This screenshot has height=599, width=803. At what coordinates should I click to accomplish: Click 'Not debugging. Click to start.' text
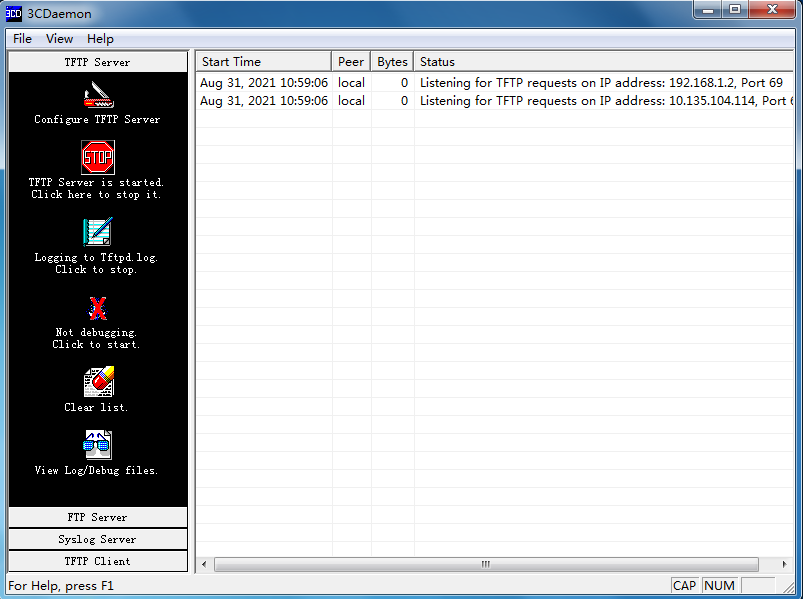coord(96,338)
